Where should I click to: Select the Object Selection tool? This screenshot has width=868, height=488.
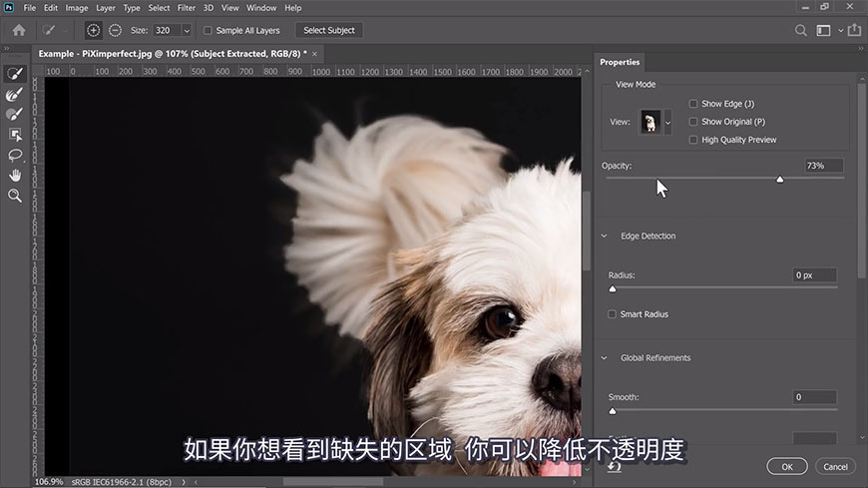click(x=15, y=135)
